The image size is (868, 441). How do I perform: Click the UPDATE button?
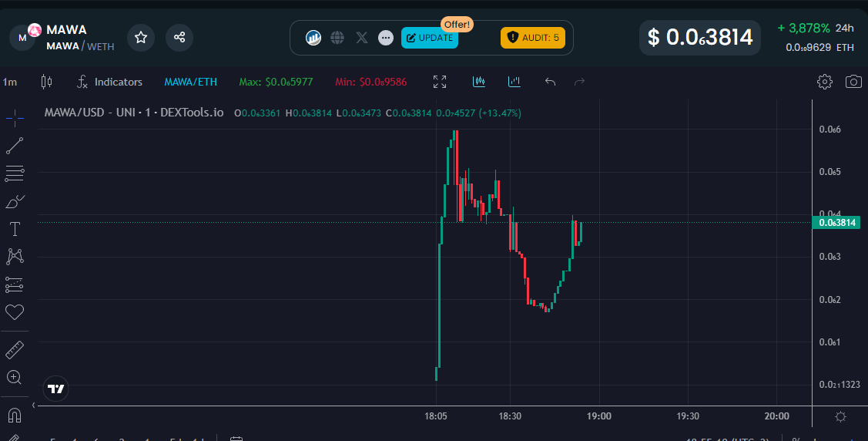[430, 38]
